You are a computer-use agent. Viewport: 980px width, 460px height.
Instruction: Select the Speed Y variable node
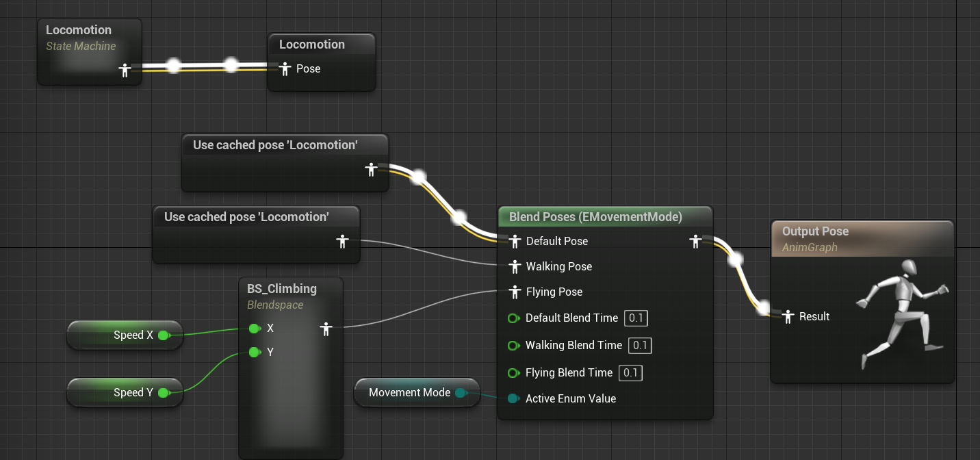125,393
